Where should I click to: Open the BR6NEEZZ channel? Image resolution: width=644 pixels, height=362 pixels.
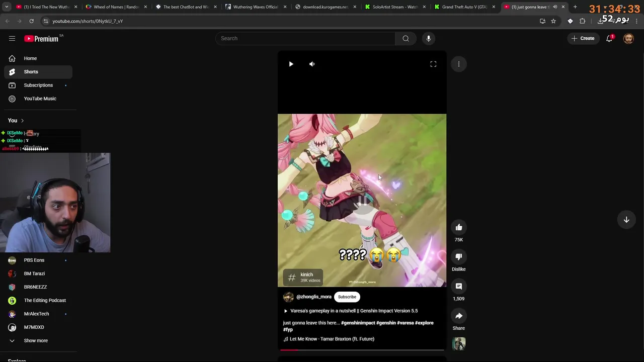click(x=38, y=287)
